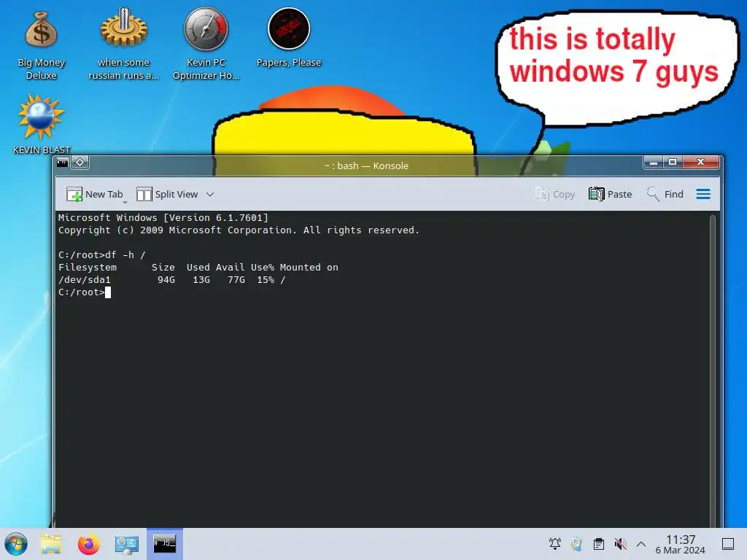747x560 pixels.
Task: Select the Konsole taskbar entry
Action: point(164,544)
